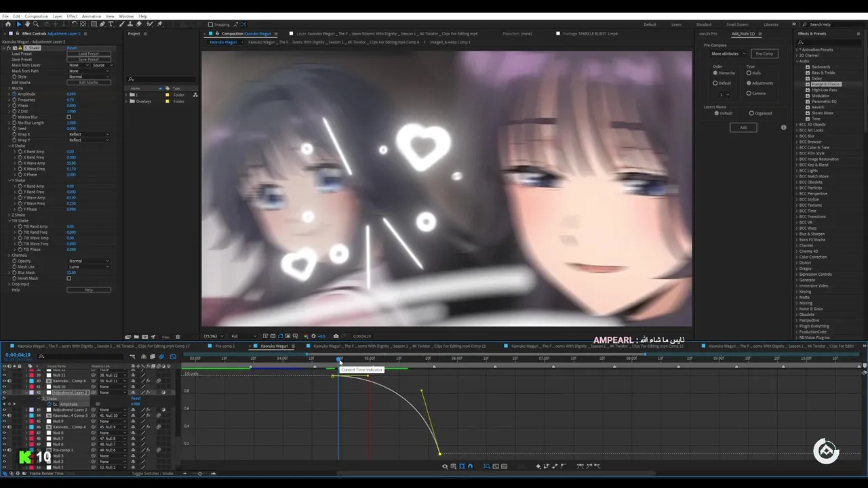Open the Mask from Path dropdown
The height and width of the screenshot is (488, 868).
(x=88, y=71)
